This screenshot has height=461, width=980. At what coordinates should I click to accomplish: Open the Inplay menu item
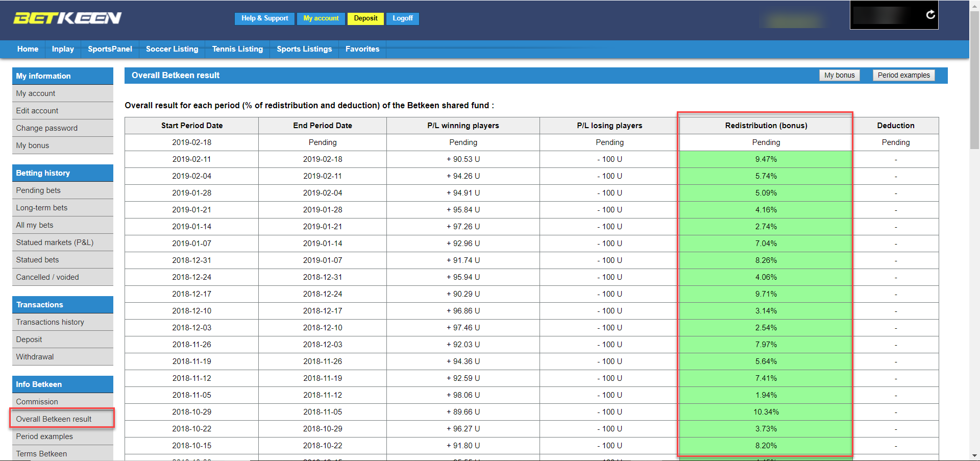[63, 49]
